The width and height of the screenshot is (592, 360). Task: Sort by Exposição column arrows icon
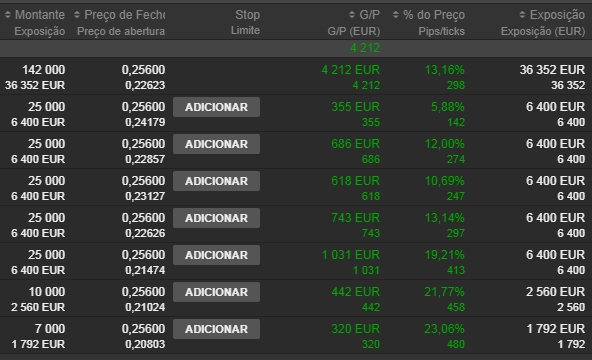coord(522,15)
